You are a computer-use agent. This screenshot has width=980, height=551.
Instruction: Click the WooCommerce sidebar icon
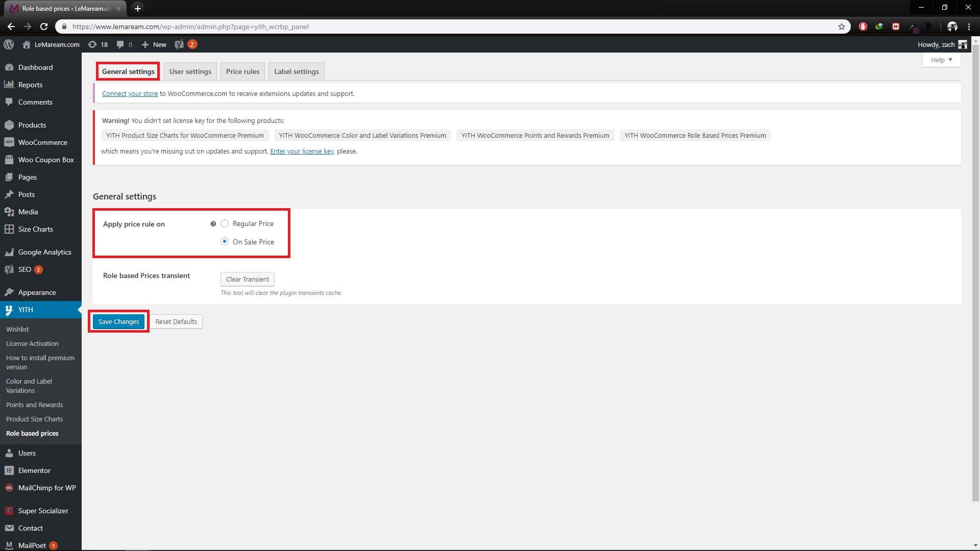(9, 142)
